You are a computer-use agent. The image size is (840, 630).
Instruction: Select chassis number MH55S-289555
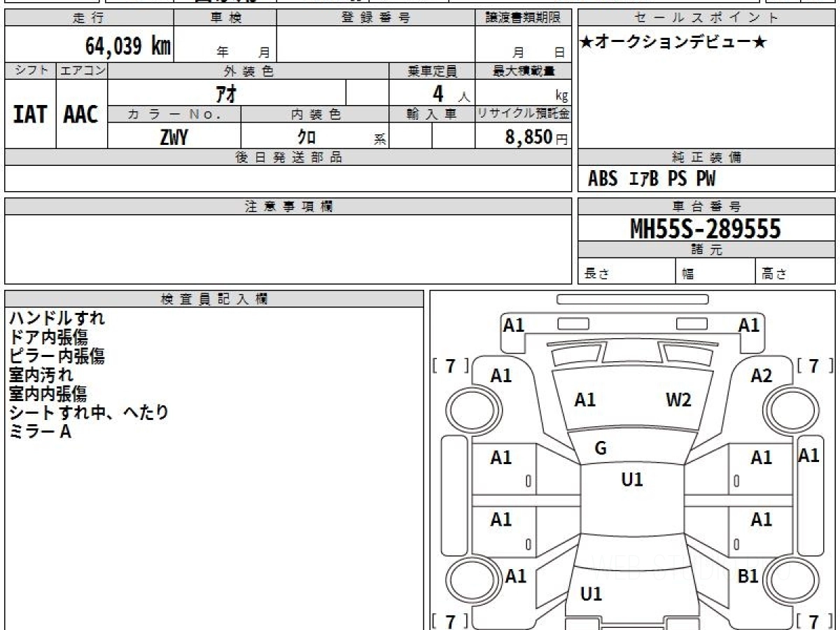pyautogui.click(x=706, y=229)
